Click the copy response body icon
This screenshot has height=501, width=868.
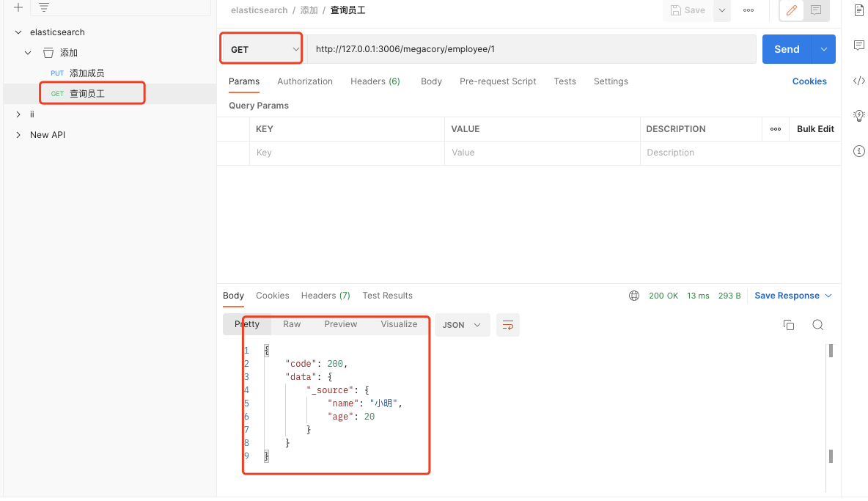coord(788,324)
